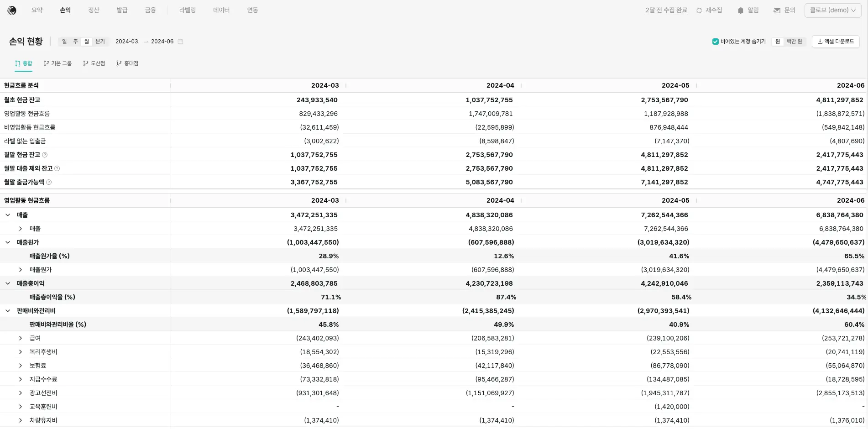
Task: Collapse the 판매비와관리비 section
Action: (8, 311)
